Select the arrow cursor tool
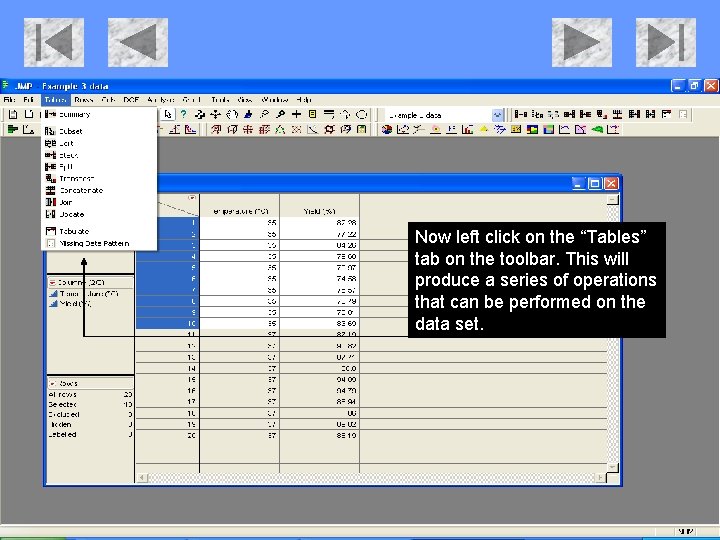Screen dimensions: 720x540 click(x=168, y=114)
